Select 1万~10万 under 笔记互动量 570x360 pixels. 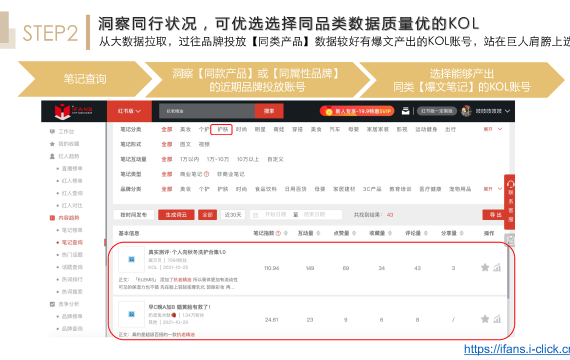[218, 159]
